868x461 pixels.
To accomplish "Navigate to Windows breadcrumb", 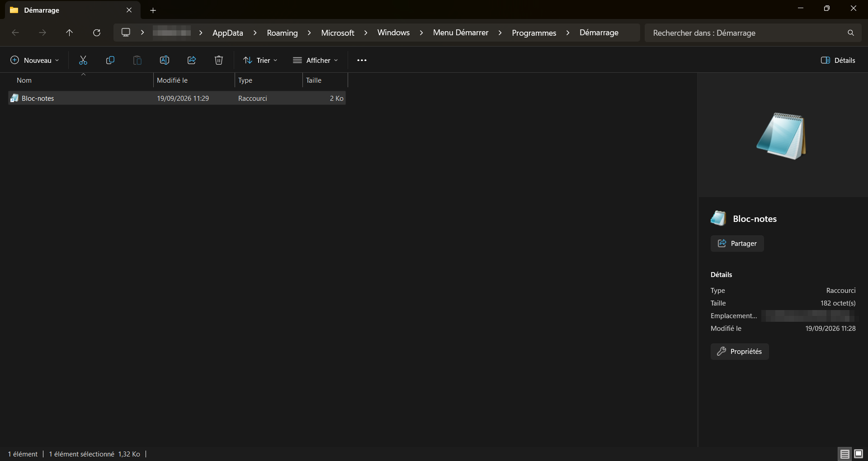I will [393, 33].
